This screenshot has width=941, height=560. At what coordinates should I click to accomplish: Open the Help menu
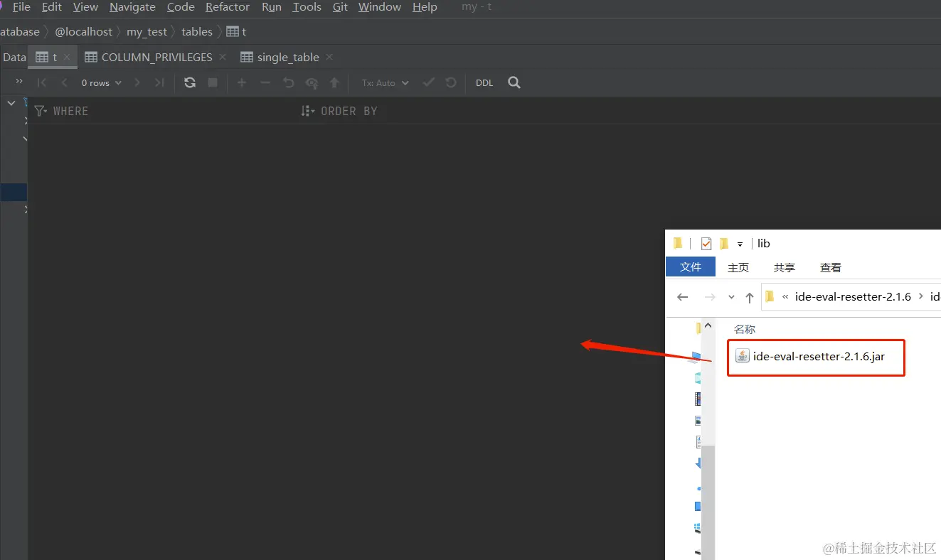tap(425, 7)
